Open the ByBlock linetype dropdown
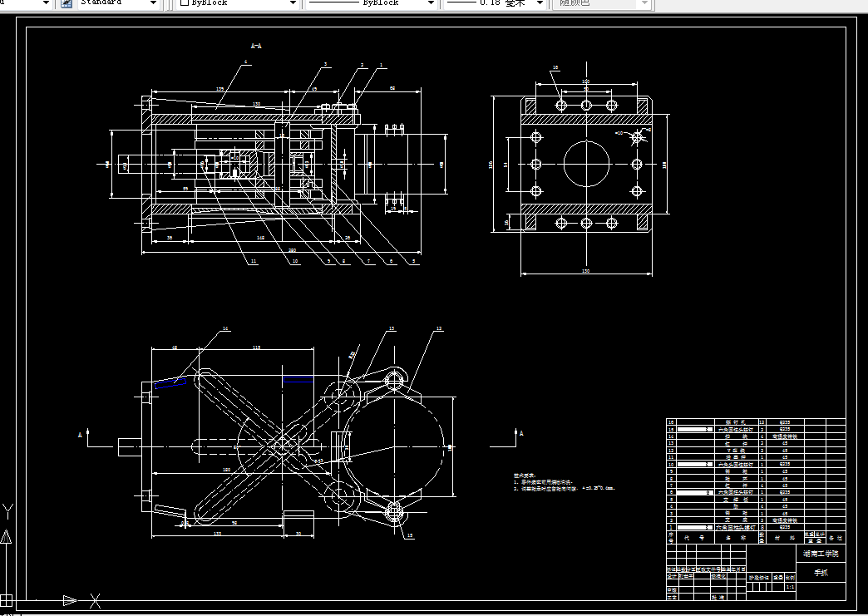Viewport: 868px width, 616px height. (371, 2)
